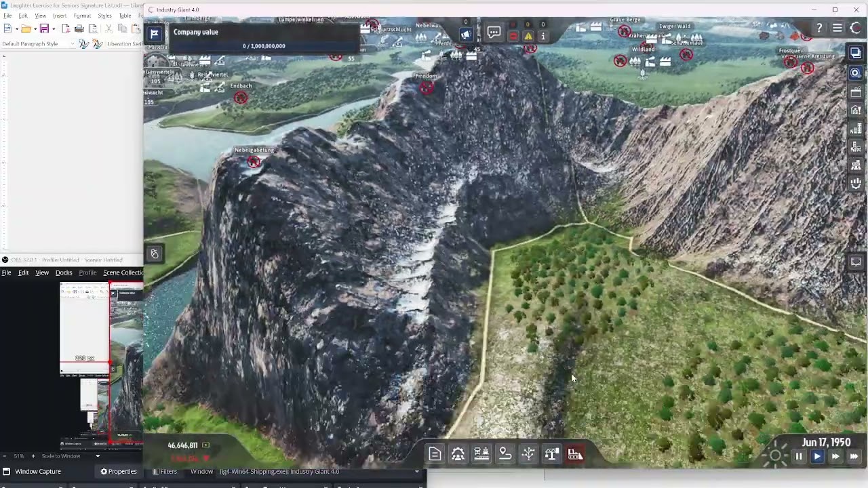Viewport: 868px width, 488px height.
Task: Open OBS source Properties button
Action: click(x=119, y=472)
